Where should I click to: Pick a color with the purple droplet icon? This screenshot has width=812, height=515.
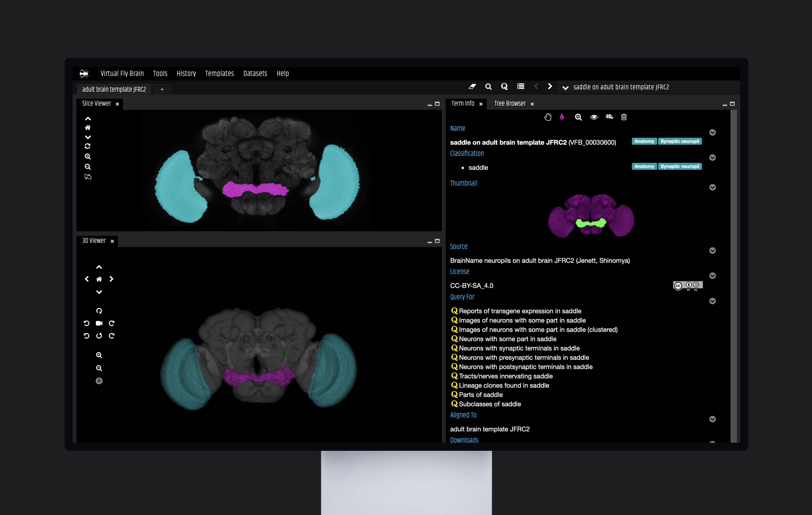pyautogui.click(x=561, y=117)
